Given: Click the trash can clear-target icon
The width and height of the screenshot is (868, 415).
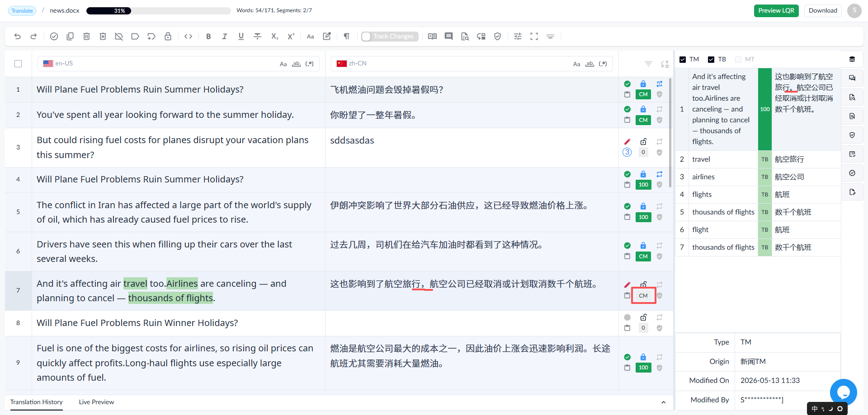Looking at the screenshot, I should (x=86, y=37).
